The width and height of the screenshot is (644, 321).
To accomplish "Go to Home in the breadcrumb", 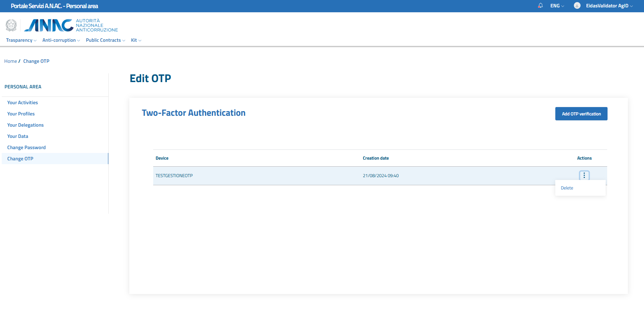I will point(11,61).
